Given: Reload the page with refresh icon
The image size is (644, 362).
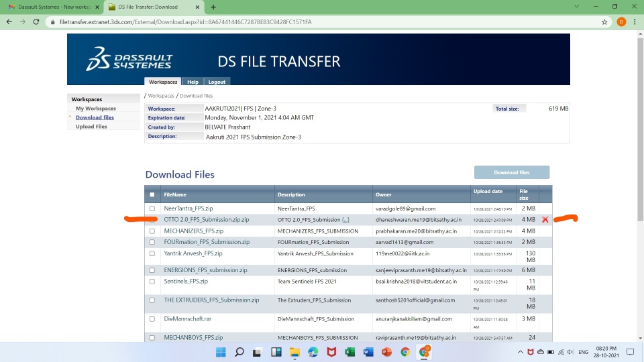Looking at the screenshot, I should click(x=36, y=21).
